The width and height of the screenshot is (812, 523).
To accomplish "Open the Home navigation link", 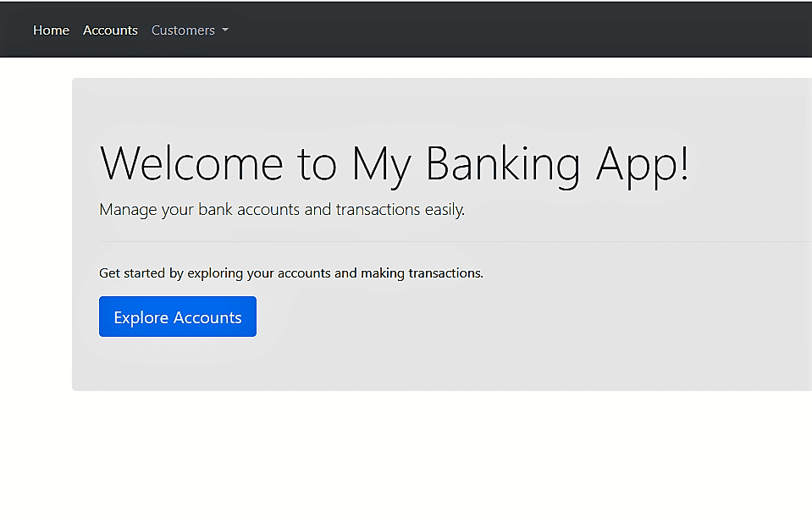I will 51,30.
